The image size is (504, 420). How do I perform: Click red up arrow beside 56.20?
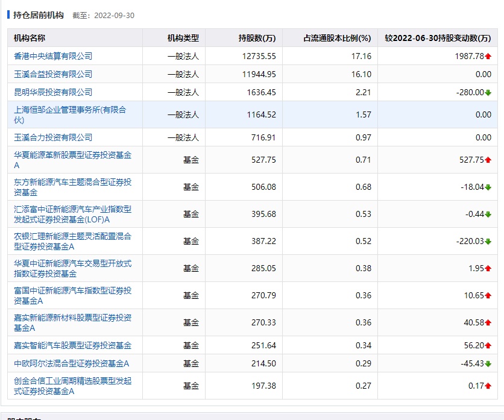[488, 345]
